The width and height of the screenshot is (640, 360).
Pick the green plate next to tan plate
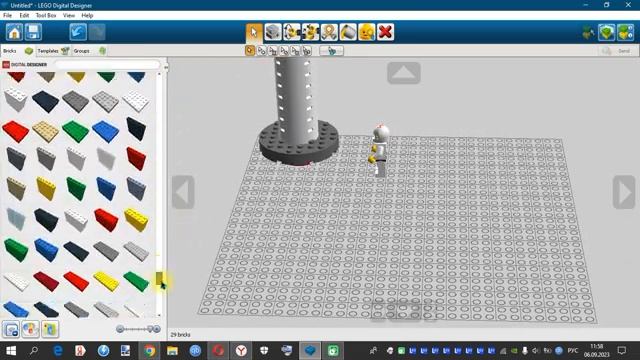point(76,131)
